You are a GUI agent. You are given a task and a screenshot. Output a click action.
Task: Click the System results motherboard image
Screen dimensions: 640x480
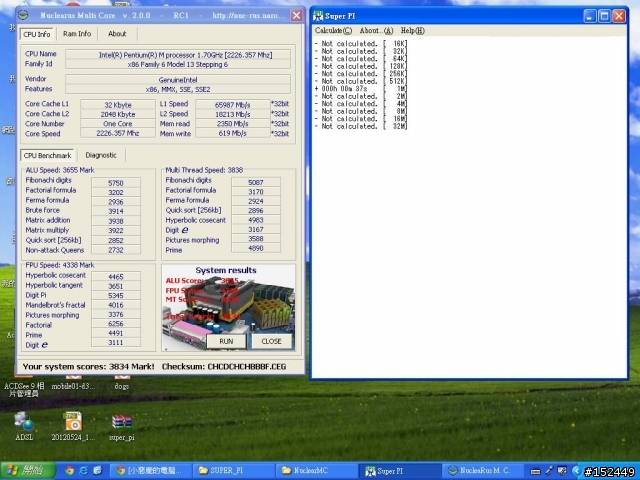pyautogui.click(x=229, y=307)
